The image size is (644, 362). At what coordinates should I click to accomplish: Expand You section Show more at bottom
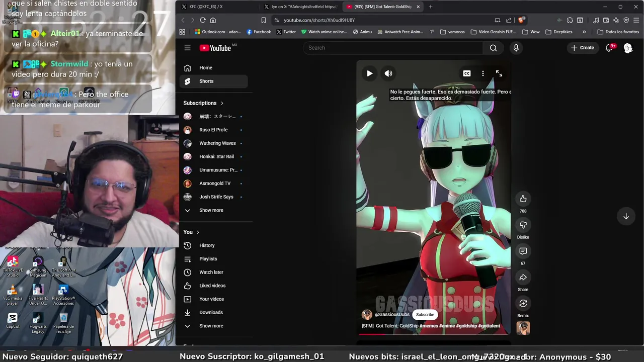[213, 326]
